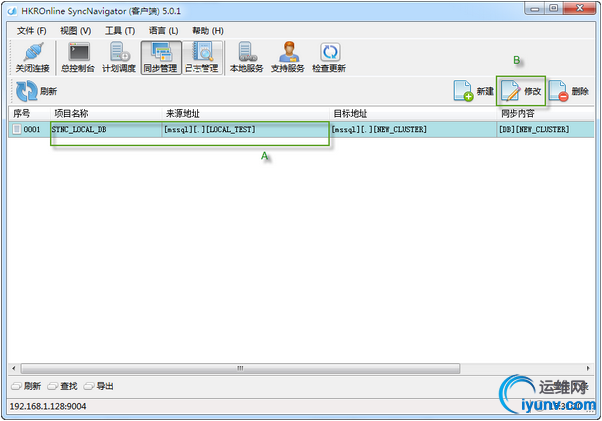Click the 192.168.1.128:9004 status bar text
The image size is (602, 421).
pyautogui.click(x=48, y=406)
